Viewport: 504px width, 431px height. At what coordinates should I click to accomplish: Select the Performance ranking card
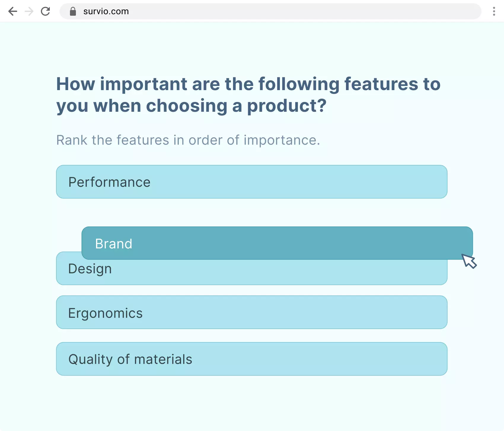point(251,182)
